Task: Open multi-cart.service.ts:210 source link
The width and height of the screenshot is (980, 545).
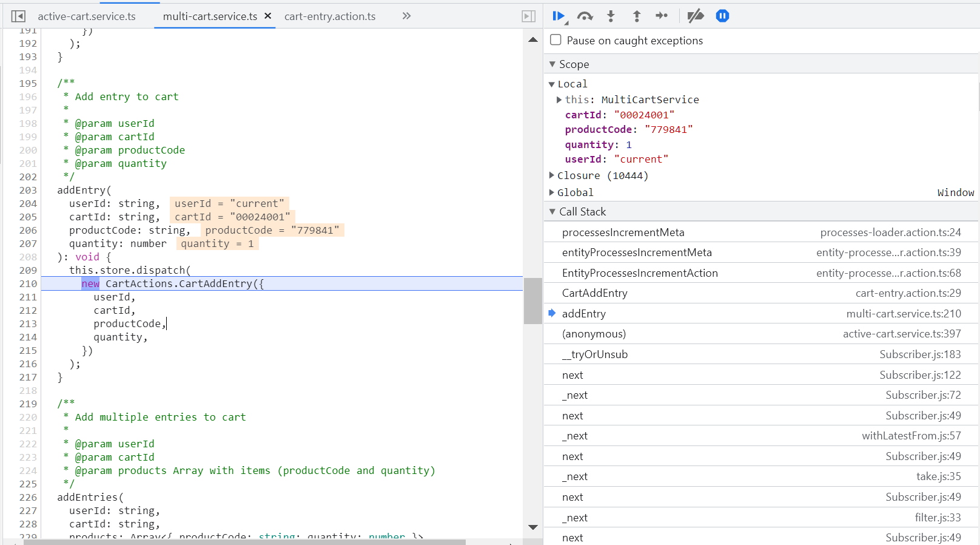Action: tap(904, 314)
